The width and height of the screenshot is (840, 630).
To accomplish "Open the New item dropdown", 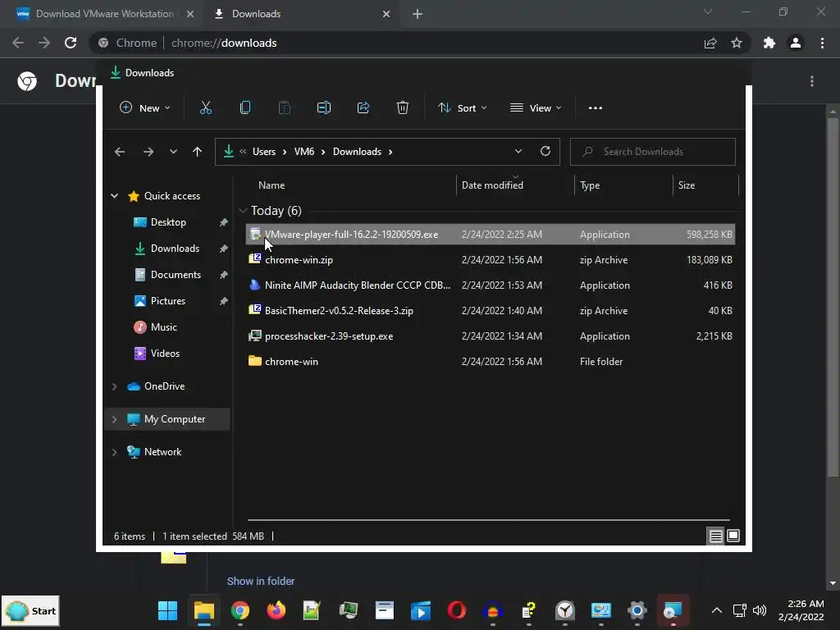I will 144,107.
